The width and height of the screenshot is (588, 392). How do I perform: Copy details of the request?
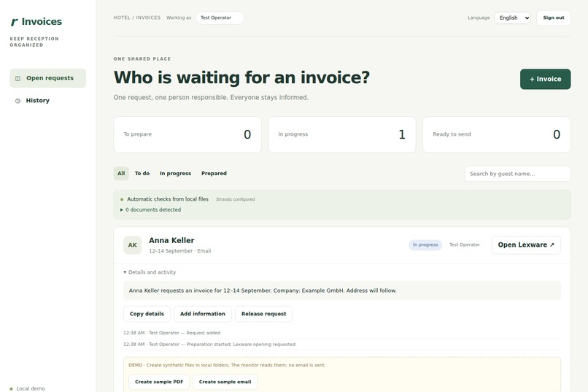tap(147, 314)
